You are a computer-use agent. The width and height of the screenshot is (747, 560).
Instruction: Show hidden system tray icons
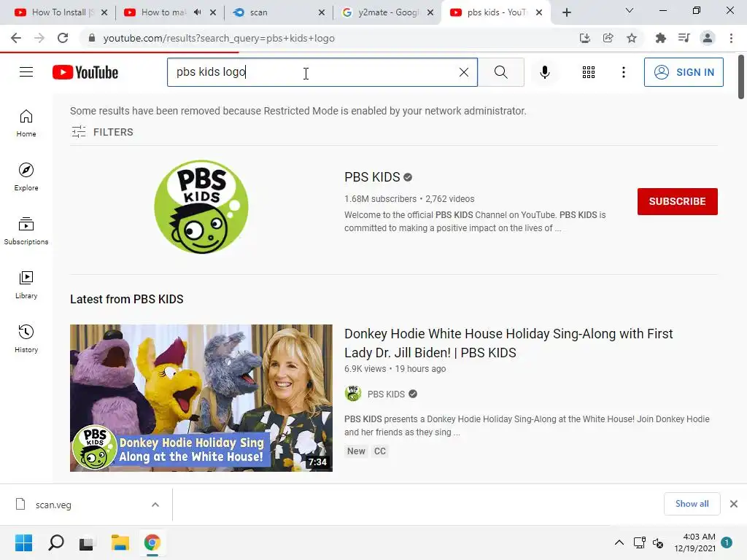[x=619, y=542]
